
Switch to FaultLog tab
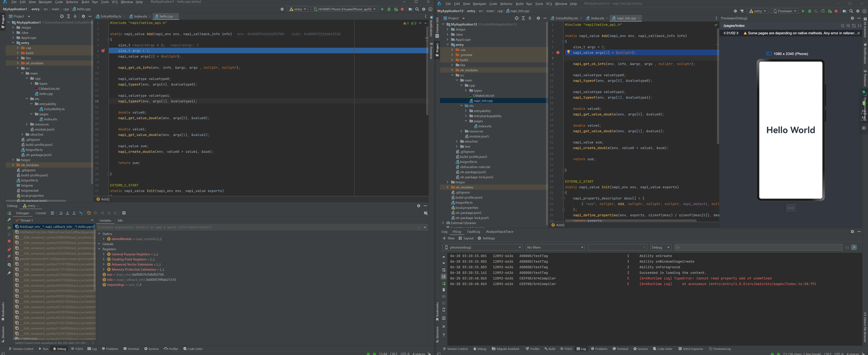pyautogui.click(x=473, y=232)
